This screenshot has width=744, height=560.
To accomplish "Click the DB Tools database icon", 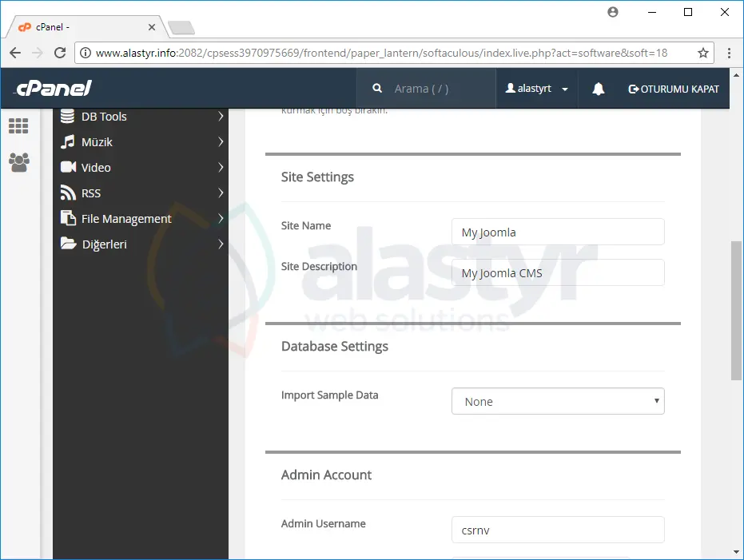I will 67,116.
